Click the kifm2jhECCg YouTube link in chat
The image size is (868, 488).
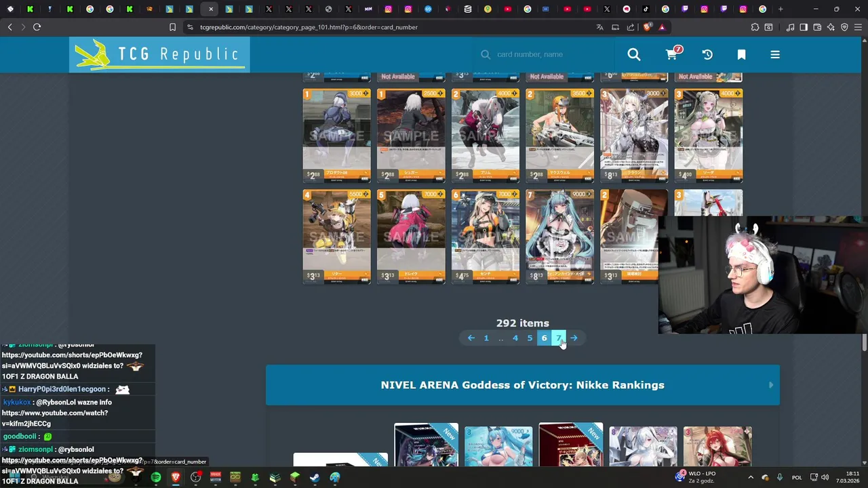tap(54, 418)
